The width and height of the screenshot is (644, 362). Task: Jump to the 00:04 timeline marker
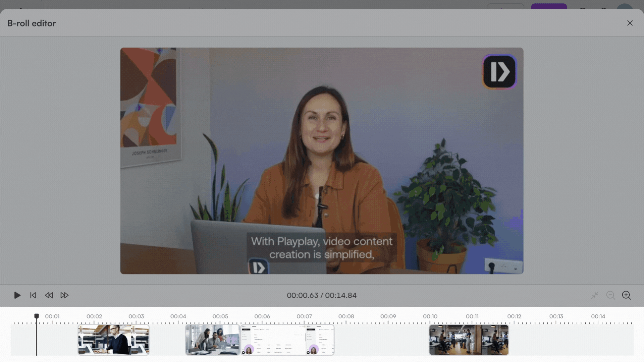pyautogui.click(x=178, y=316)
